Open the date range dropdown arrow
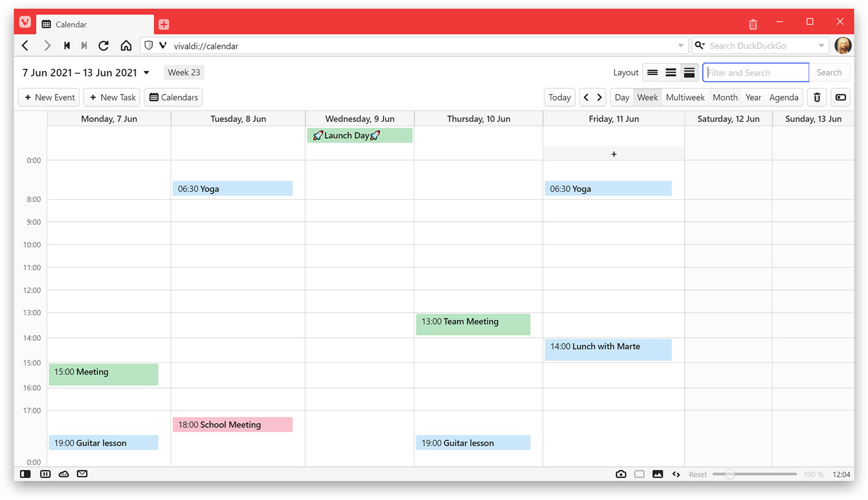This screenshot has width=868, height=500. click(x=147, y=72)
